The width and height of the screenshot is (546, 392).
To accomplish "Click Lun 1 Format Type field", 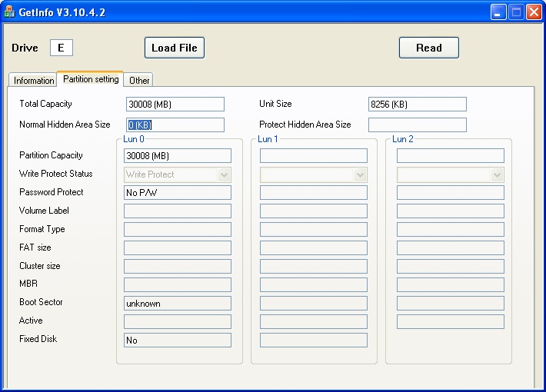I will pos(314,229).
